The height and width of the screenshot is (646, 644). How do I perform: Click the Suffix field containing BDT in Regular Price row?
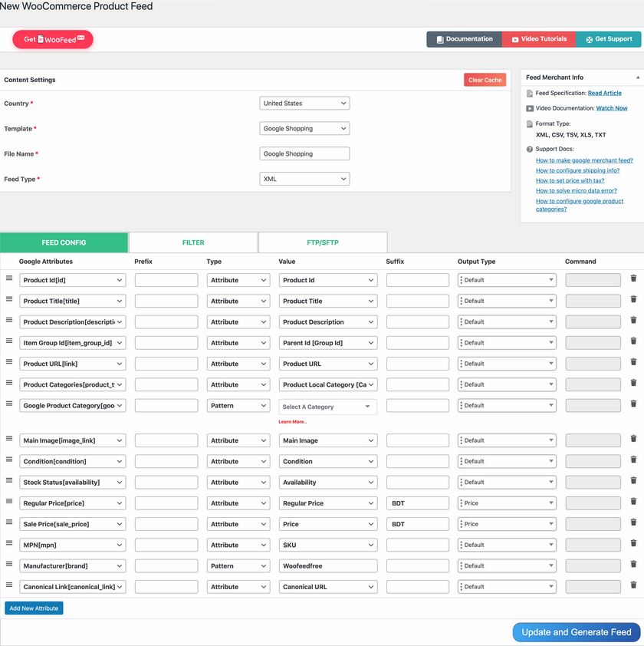point(418,503)
